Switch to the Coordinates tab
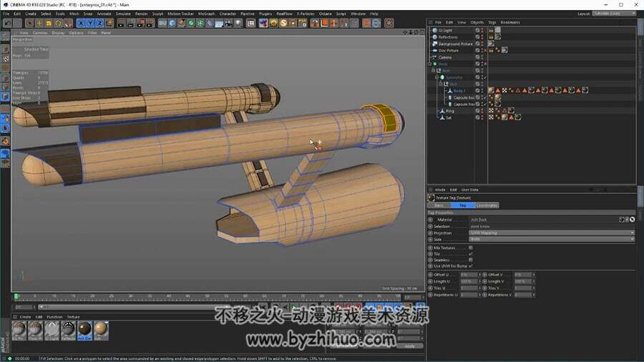 (x=487, y=205)
